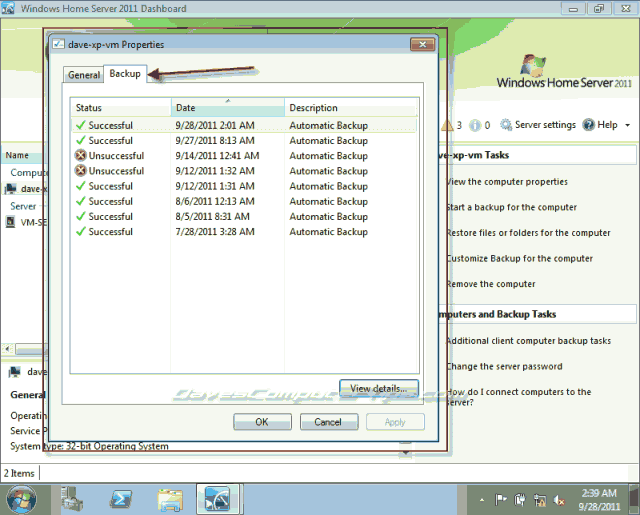Viewport: 640px width, 515px height.
Task: Click View the computer properties task
Action: (x=507, y=182)
